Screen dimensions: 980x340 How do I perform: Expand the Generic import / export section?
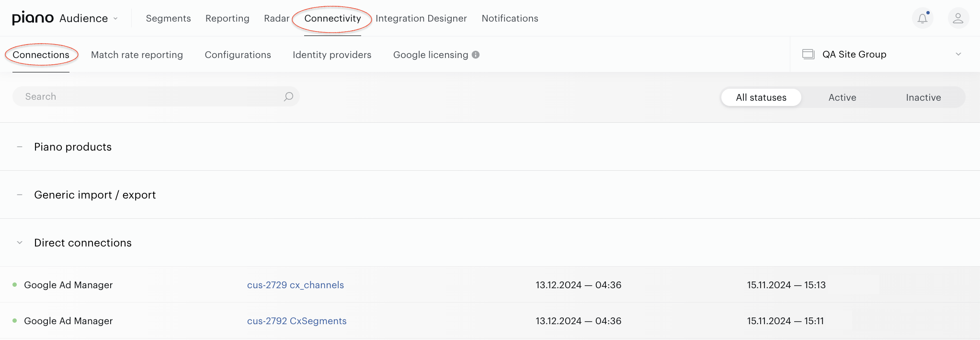20,195
